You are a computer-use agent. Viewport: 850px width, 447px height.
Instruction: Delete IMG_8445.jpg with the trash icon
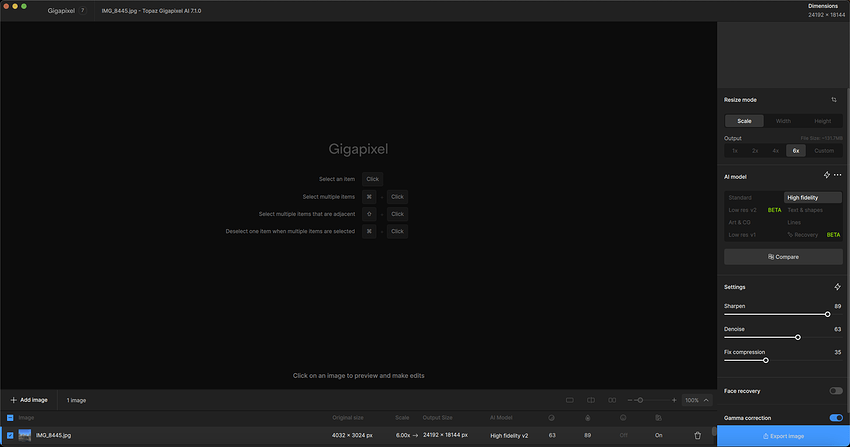[x=698, y=435]
